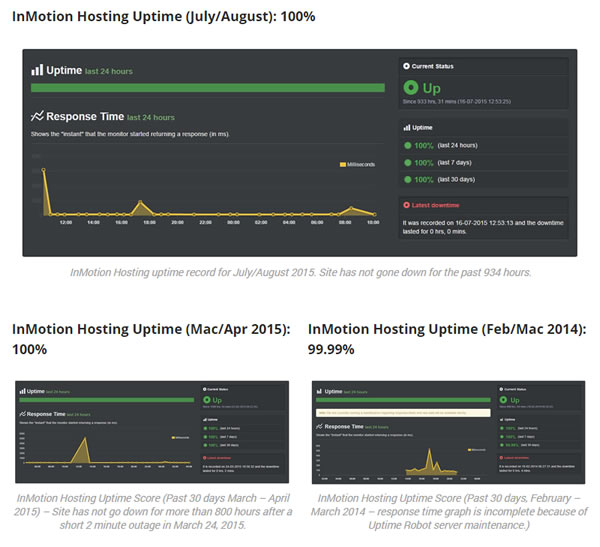
Task: Click the '100% (last 30 days)' uptime value
Action: pyautogui.click(x=445, y=180)
